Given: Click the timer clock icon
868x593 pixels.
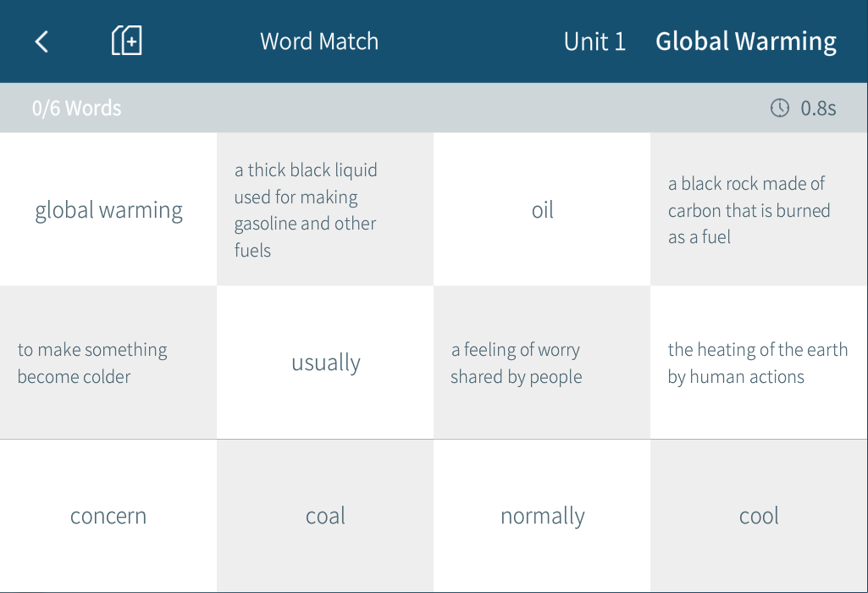Looking at the screenshot, I should coord(779,108).
